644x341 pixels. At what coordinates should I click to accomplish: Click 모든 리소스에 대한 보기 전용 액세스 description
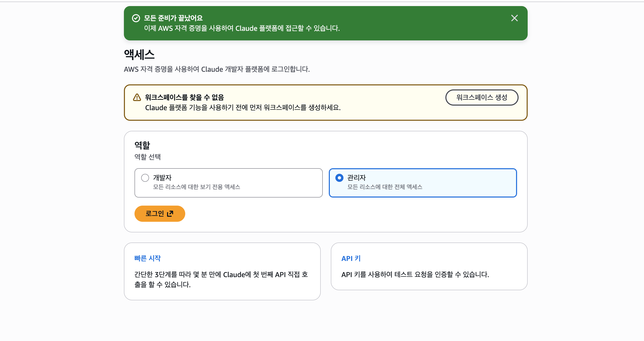coord(197,187)
